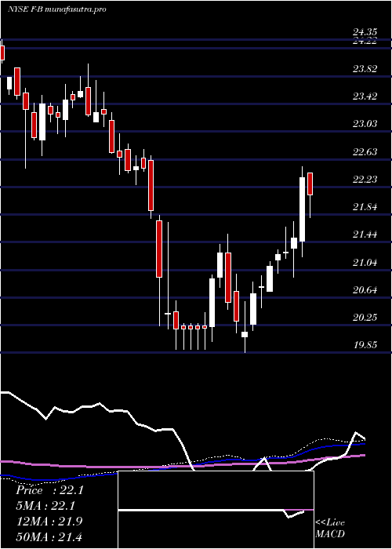The width and height of the screenshot is (392, 549).
Task: Click the first red candlestick near 24.22
Action: (x=2, y=53)
